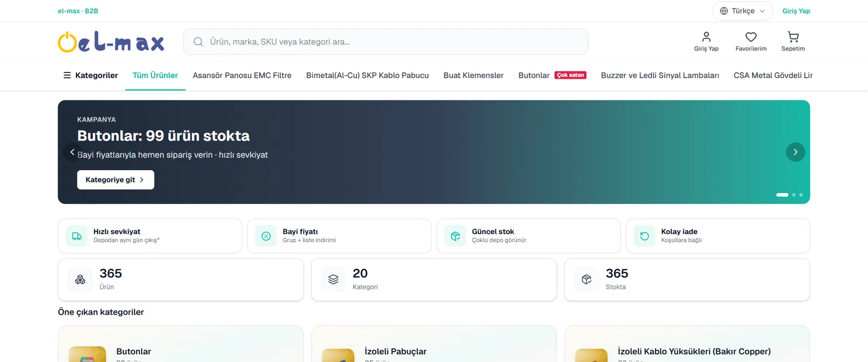Go to next banner slide arrow

click(x=795, y=152)
